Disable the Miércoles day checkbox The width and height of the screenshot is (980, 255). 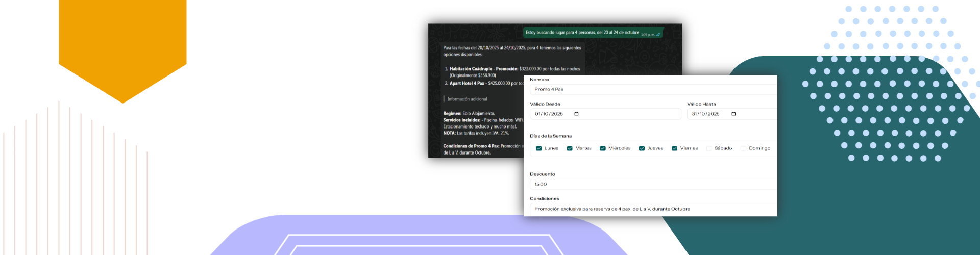[603, 148]
